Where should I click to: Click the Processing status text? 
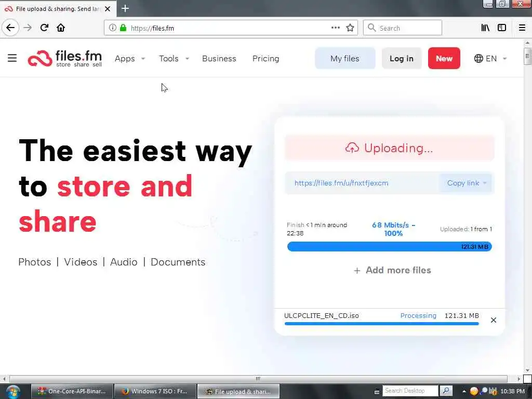[x=418, y=315]
